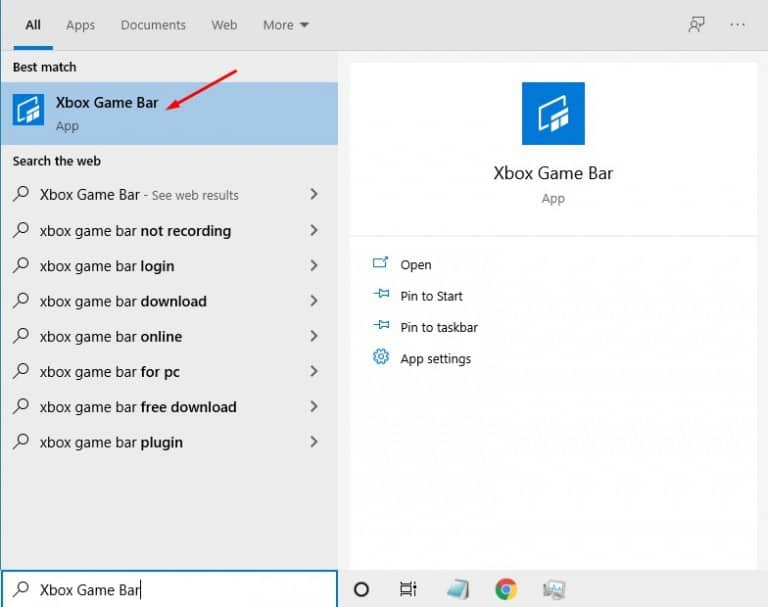Click the Xbox Game Bar icon in Best match
The image size is (768, 607).
click(x=28, y=110)
